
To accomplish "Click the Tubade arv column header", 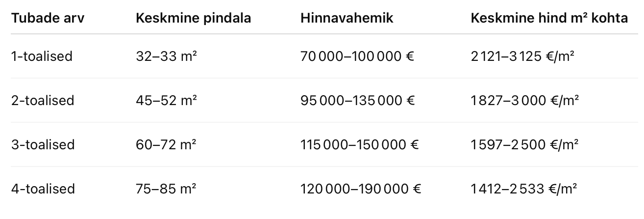I will (47, 18).
